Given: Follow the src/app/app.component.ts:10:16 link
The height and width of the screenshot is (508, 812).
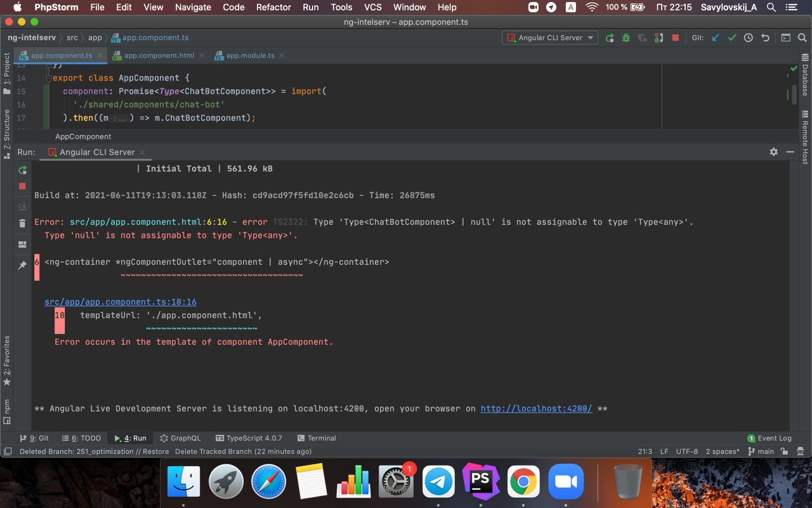Looking at the screenshot, I should tap(120, 302).
